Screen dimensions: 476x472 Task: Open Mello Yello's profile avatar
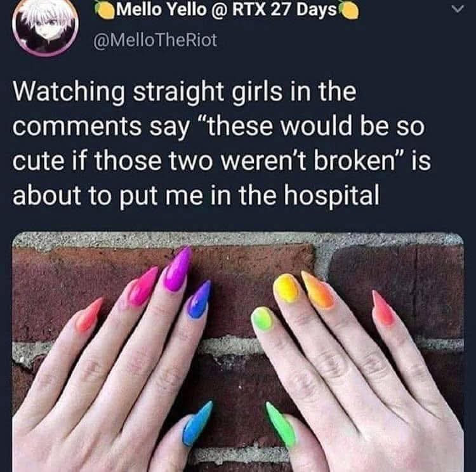click(x=46, y=27)
